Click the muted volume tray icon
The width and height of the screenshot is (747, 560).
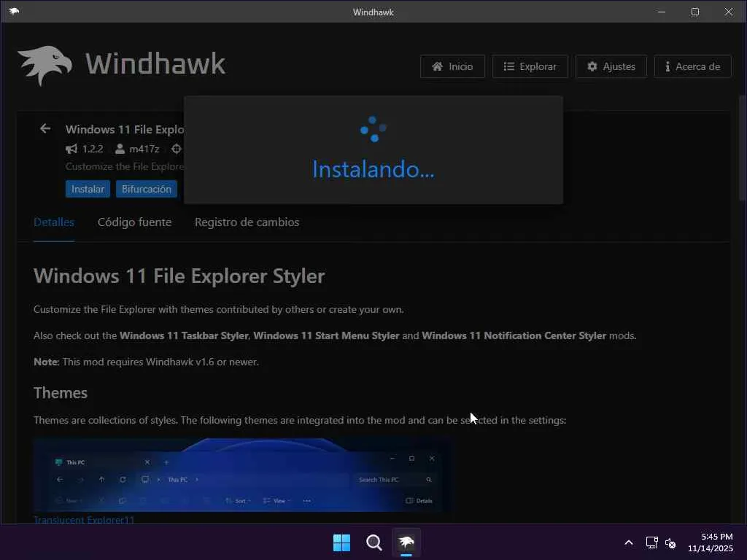click(x=670, y=542)
